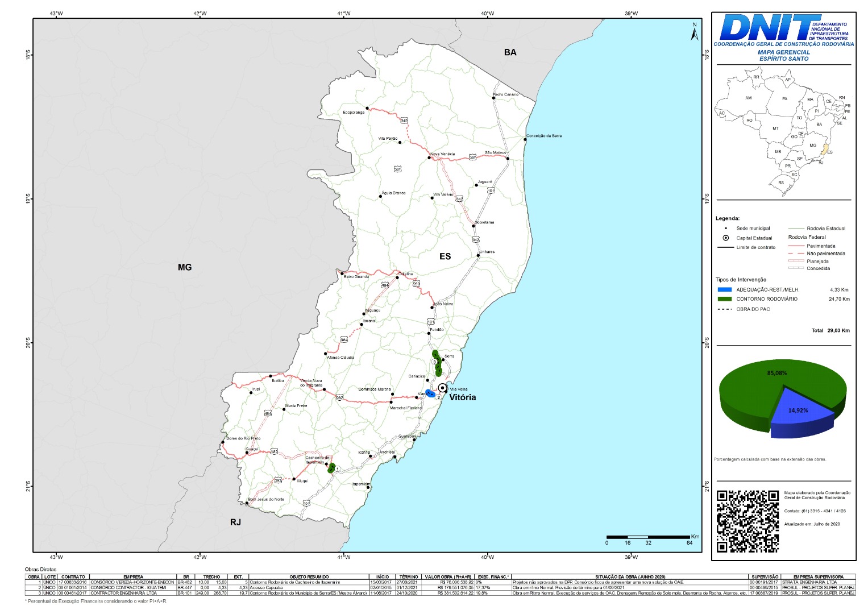This screenshot has width=868, height=614.
Task: Select the Vitória capital marker on map
Action: tap(442, 388)
